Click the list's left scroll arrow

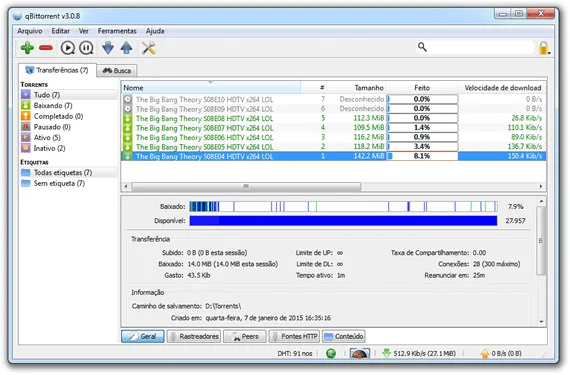pos(126,186)
